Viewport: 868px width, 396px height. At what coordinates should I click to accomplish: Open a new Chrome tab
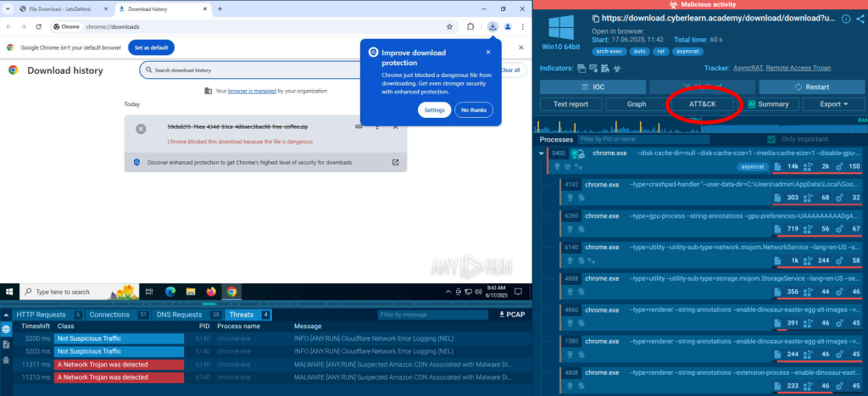(220, 8)
